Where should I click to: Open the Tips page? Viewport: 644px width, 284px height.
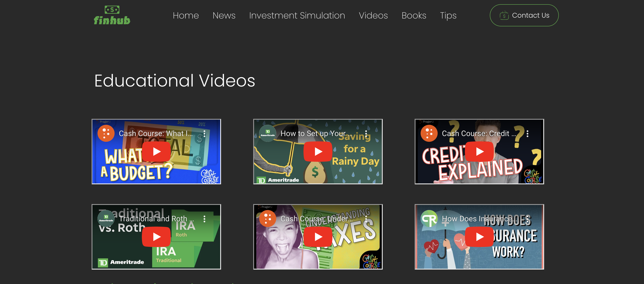coord(448,16)
